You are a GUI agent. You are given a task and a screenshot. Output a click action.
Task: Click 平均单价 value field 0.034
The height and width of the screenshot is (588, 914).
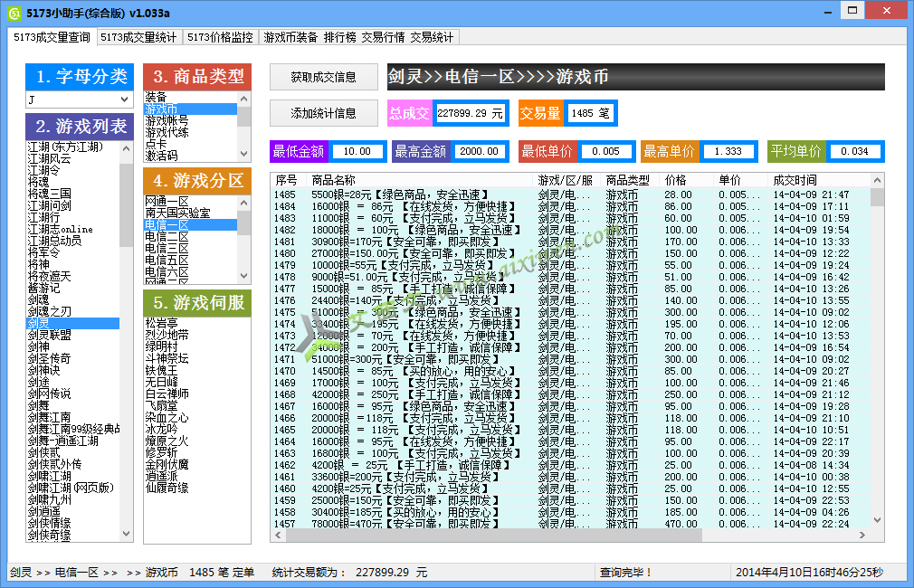tap(854, 151)
